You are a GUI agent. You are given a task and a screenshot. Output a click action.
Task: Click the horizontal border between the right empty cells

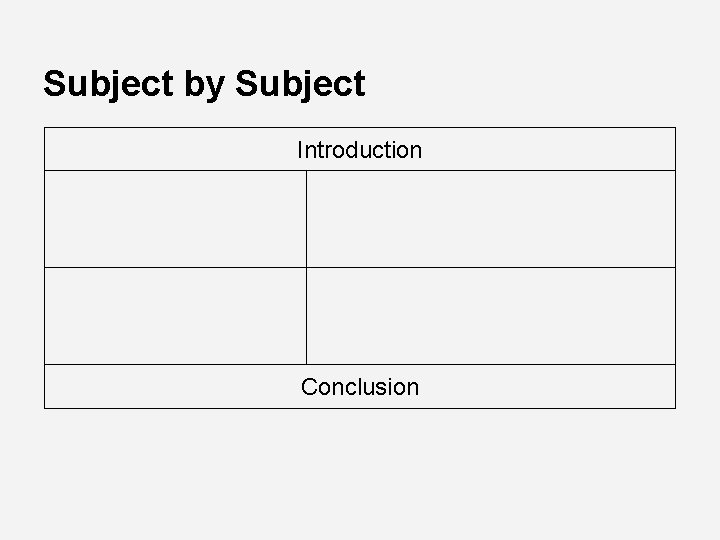coord(490,267)
